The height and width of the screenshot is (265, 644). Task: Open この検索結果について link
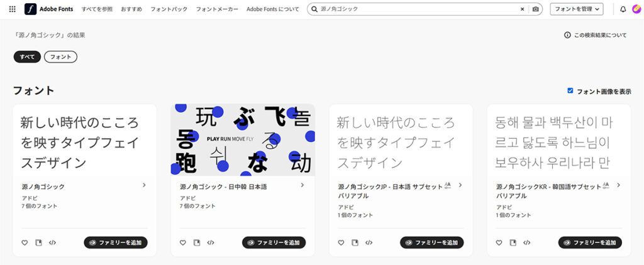pyautogui.click(x=600, y=35)
